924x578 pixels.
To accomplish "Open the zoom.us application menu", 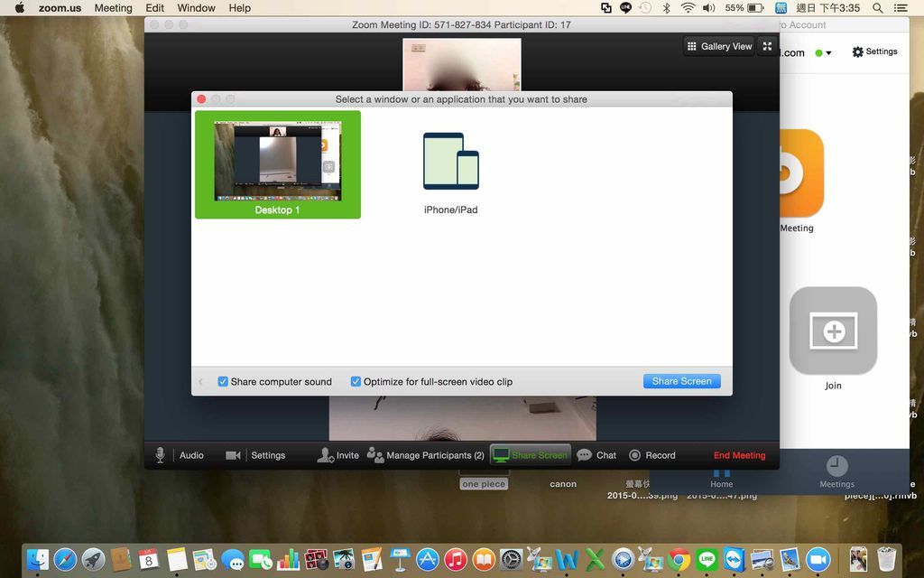I will click(x=60, y=7).
